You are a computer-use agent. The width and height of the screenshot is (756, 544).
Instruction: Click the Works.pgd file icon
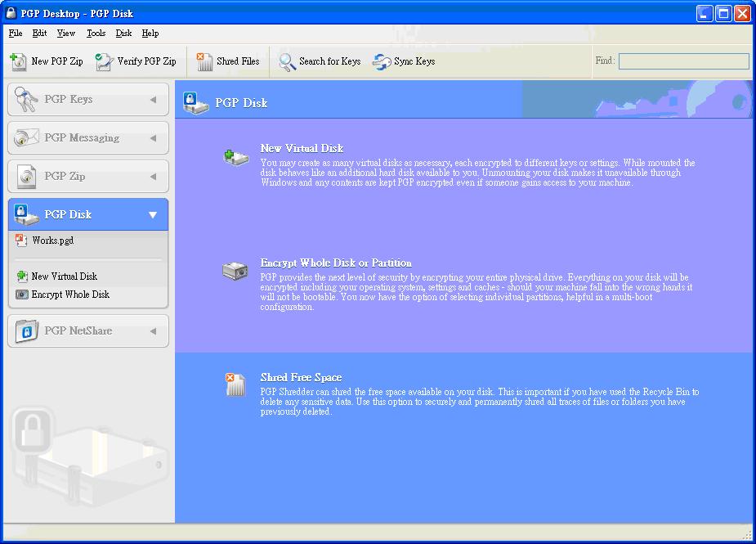coord(20,241)
